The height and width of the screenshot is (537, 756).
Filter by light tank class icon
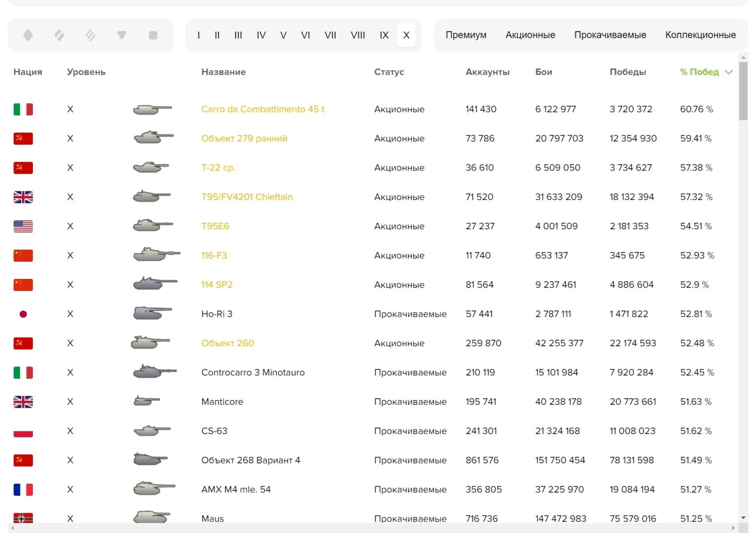coord(28,35)
